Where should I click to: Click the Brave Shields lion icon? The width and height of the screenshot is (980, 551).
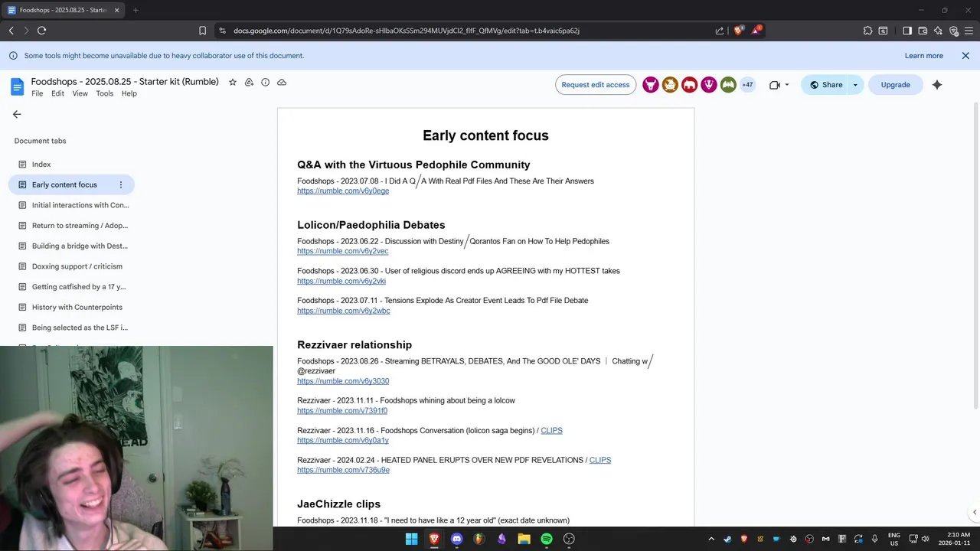[738, 31]
